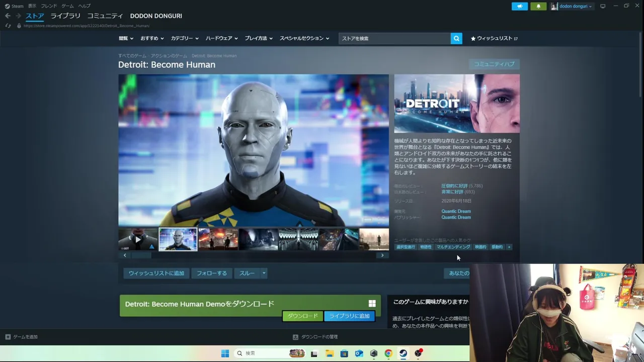
Task: Click the 物語性 tag
Action: [x=426, y=247]
